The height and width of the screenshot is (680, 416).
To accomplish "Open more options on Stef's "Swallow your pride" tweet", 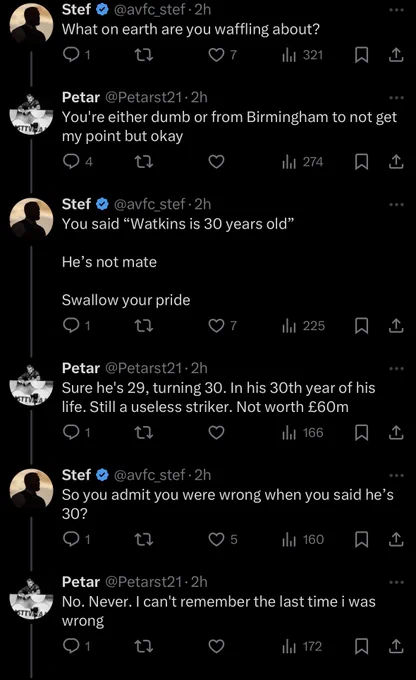I will [396, 205].
